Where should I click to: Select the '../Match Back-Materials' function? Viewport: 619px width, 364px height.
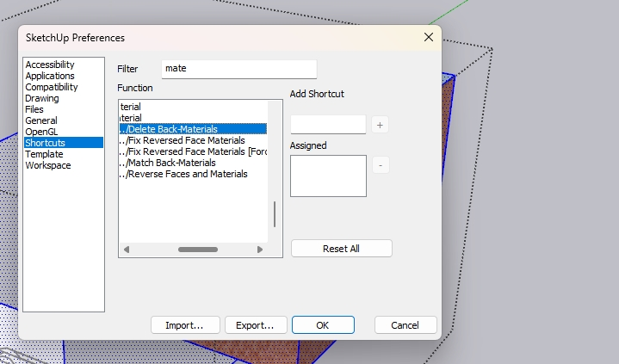click(x=193, y=163)
